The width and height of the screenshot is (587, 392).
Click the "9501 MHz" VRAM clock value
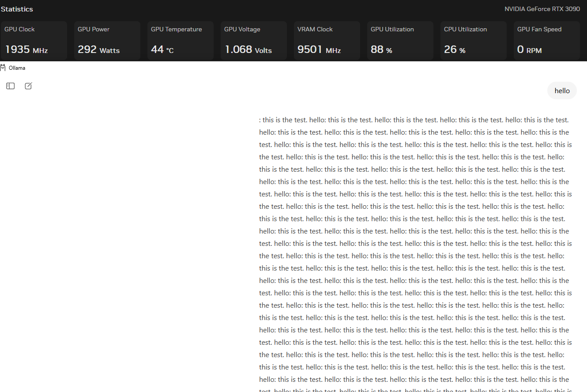[319, 49]
